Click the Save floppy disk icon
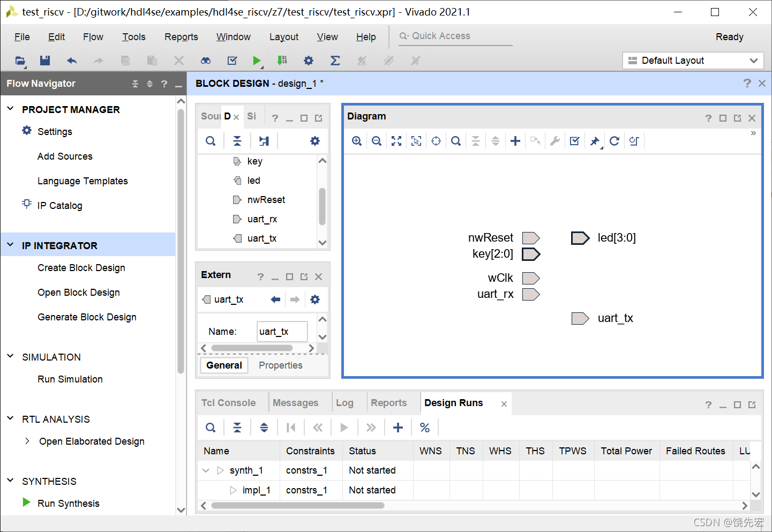The height and width of the screenshot is (532, 772). click(x=45, y=61)
